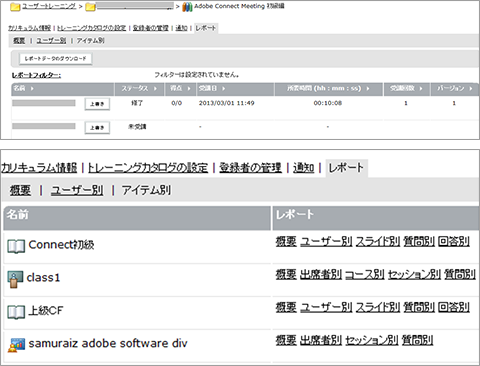Click the samuraiz adobe software div meeting icon
The height and width of the screenshot is (366, 480).
pyautogui.click(x=16, y=345)
